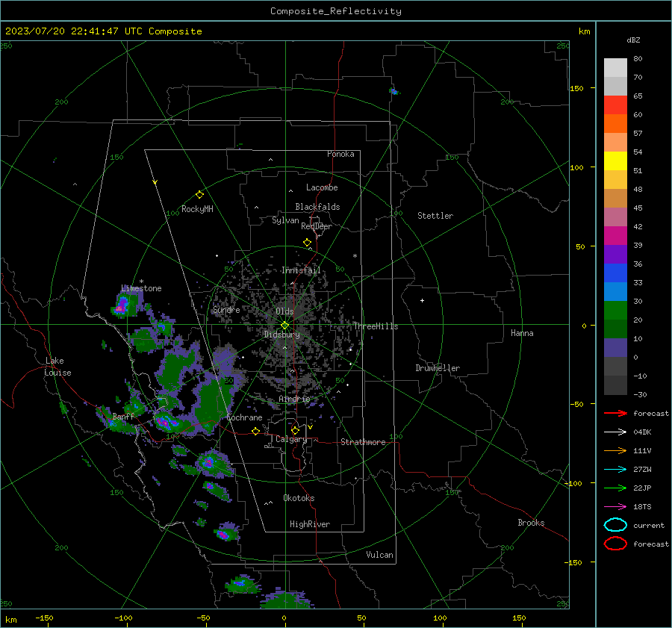Click the 33 dBZ blue color swatch
672x628 pixels.
615,273
